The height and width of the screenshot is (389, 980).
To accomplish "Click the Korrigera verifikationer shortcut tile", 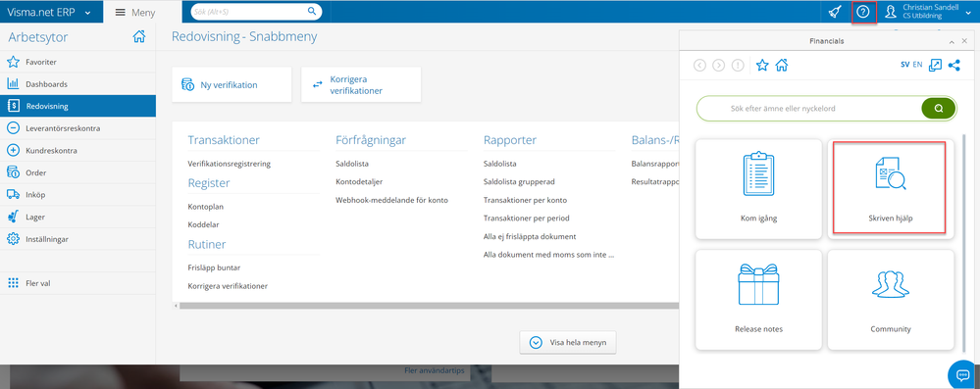I will pyautogui.click(x=361, y=85).
